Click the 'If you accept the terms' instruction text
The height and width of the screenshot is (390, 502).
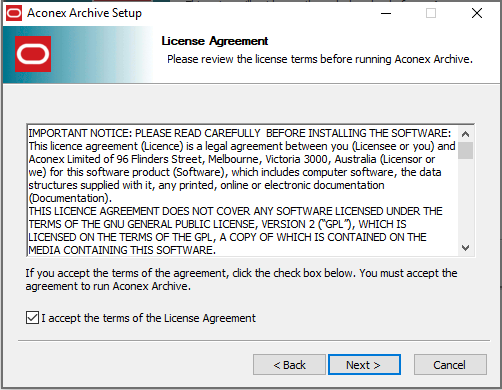click(241, 279)
